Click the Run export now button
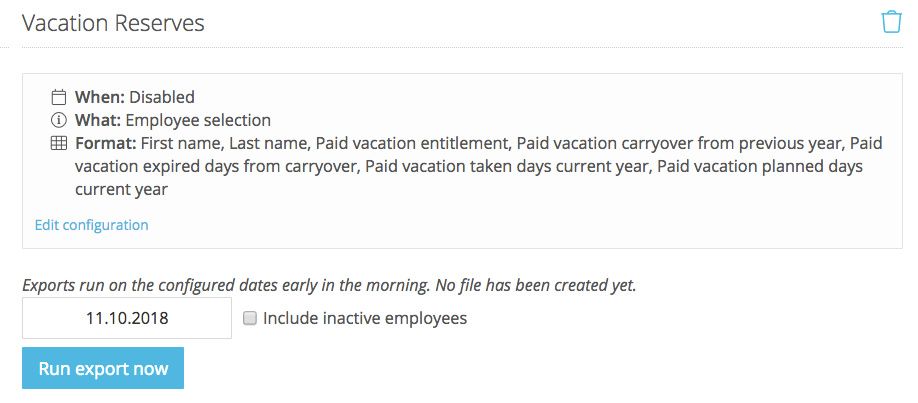Screen dimensions: 918x403 pos(103,368)
